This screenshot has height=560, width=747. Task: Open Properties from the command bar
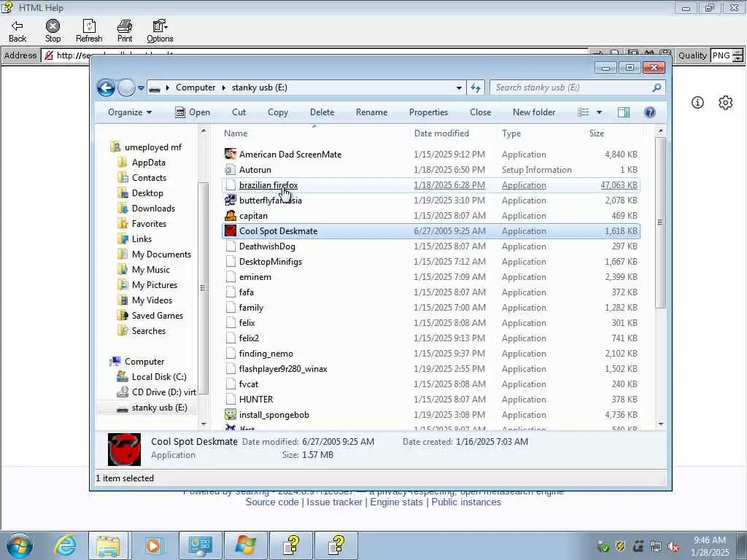click(x=428, y=112)
